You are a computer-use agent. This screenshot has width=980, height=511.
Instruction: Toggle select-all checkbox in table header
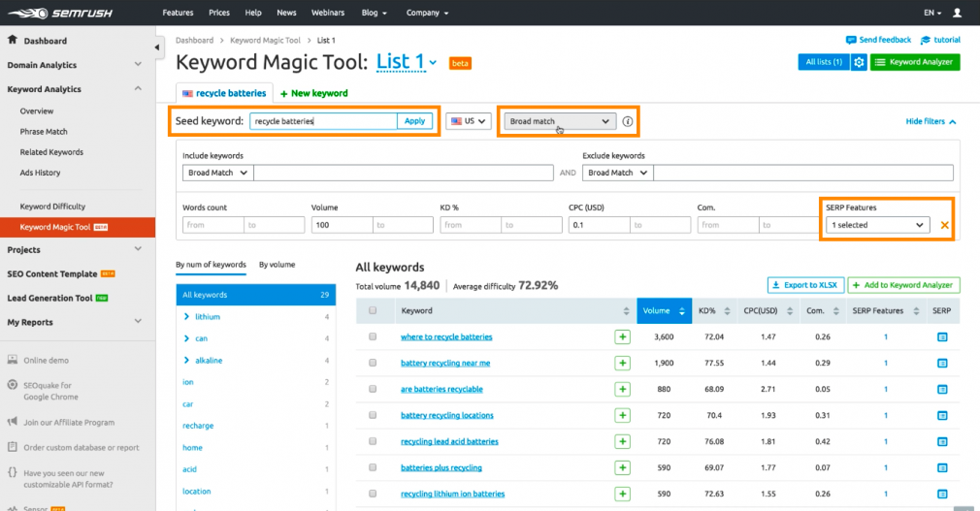373,310
